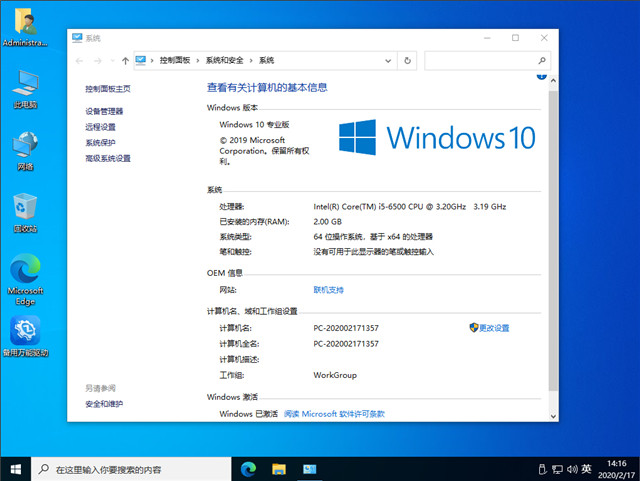
Task: Read the Microsoft 软件许可条款 link
Action: tap(334, 414)
